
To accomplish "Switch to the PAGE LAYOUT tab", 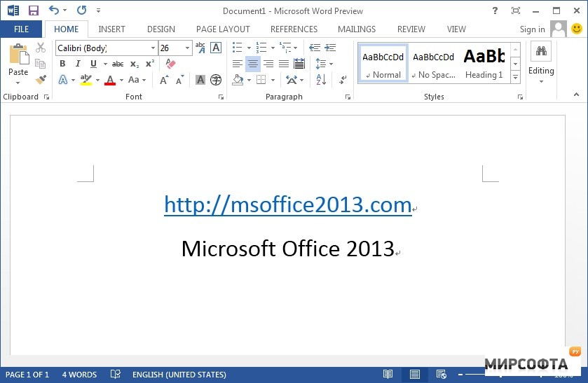I will (223, 29).
